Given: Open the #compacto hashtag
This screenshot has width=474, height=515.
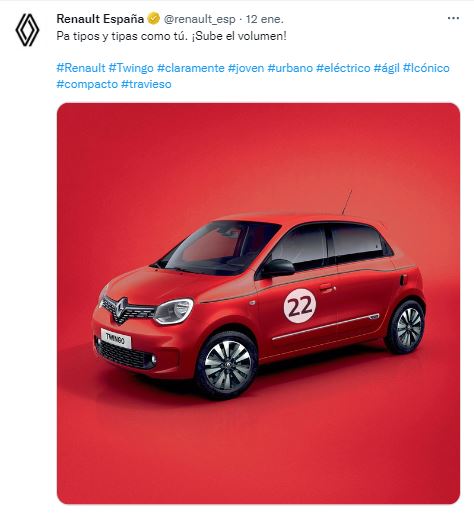Looking at the screenshot, I should 87,84.
